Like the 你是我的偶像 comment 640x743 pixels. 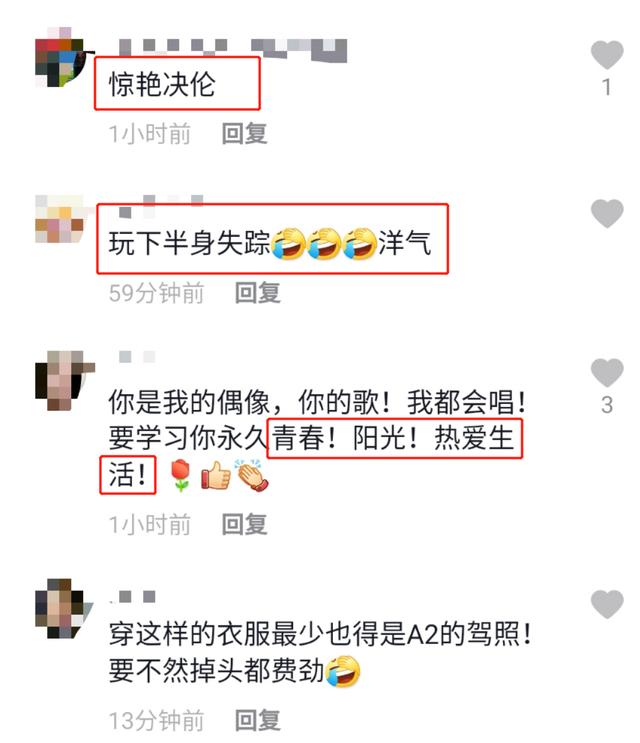(606, 372)
